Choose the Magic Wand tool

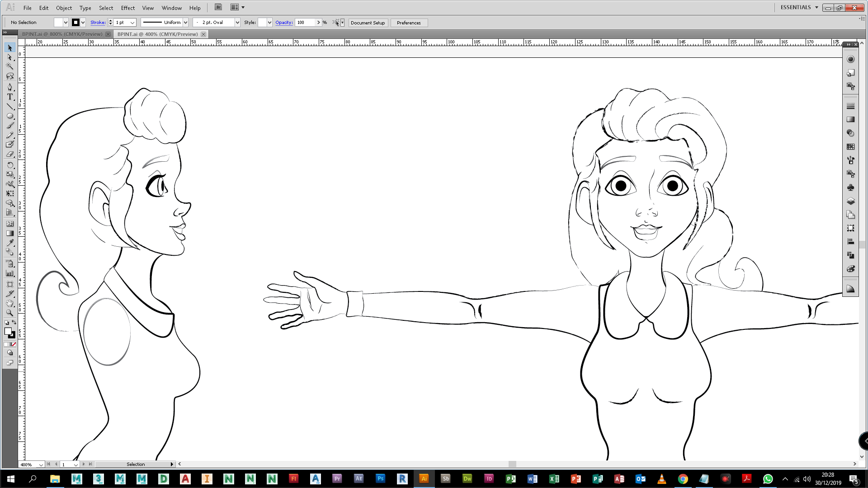10,66
